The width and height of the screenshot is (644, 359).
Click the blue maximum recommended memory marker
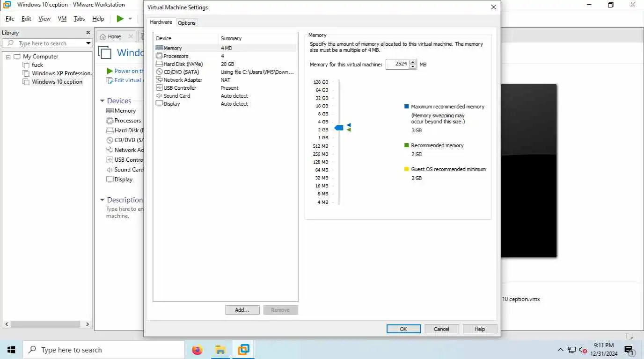(x=349, y=125)
